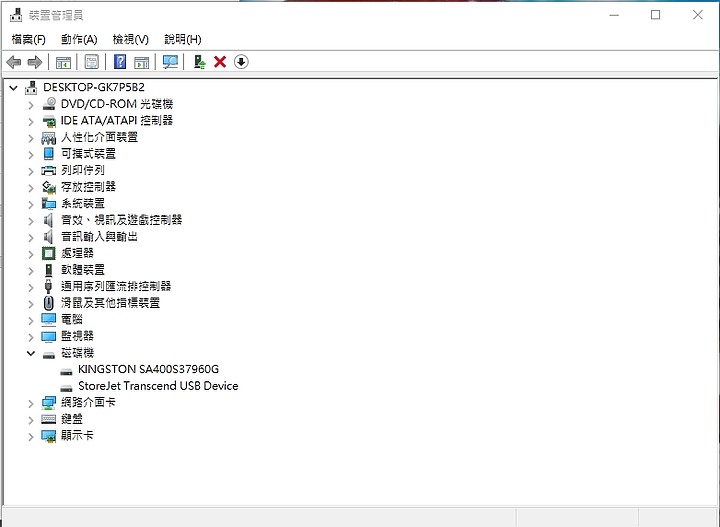Click the Disable device down-arrow icon
720x527 pixels.
(241, 62)
